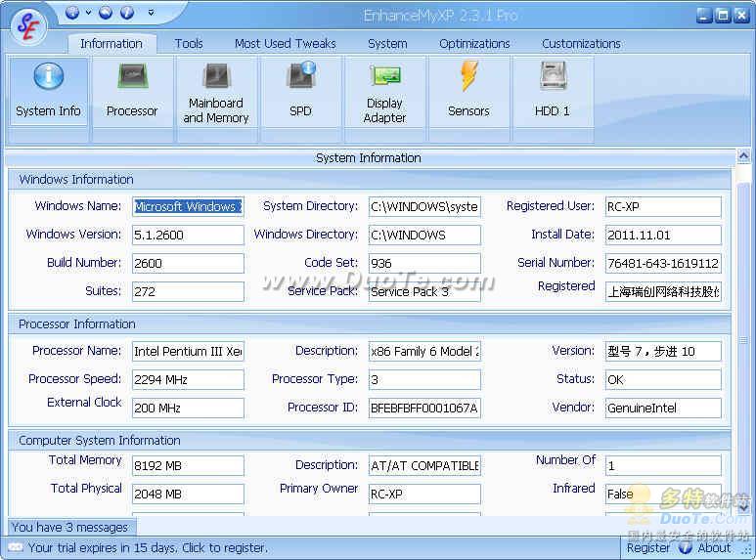Click the middle round quick-access toolbar icon
The width and height of the screenshot is (756, 560).
coord(106,13)
